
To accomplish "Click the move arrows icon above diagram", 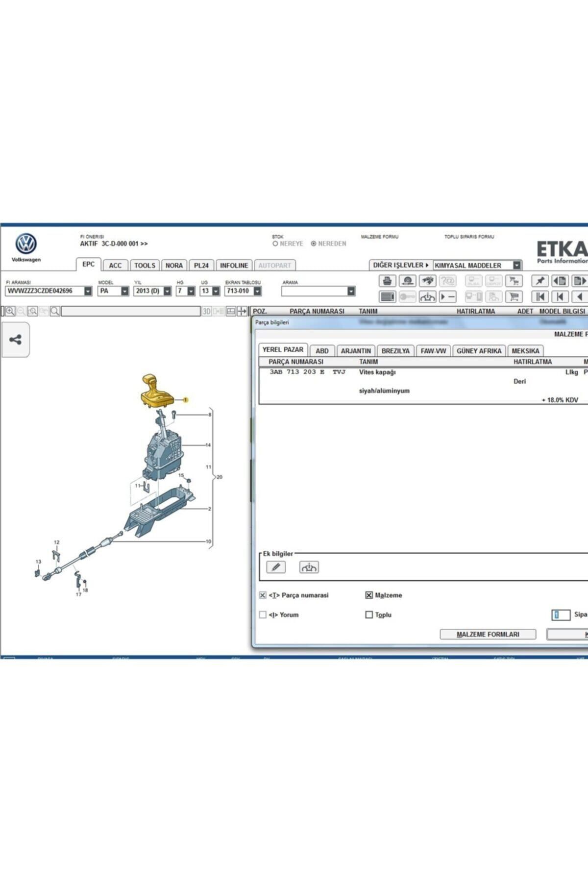I will 242,311.
